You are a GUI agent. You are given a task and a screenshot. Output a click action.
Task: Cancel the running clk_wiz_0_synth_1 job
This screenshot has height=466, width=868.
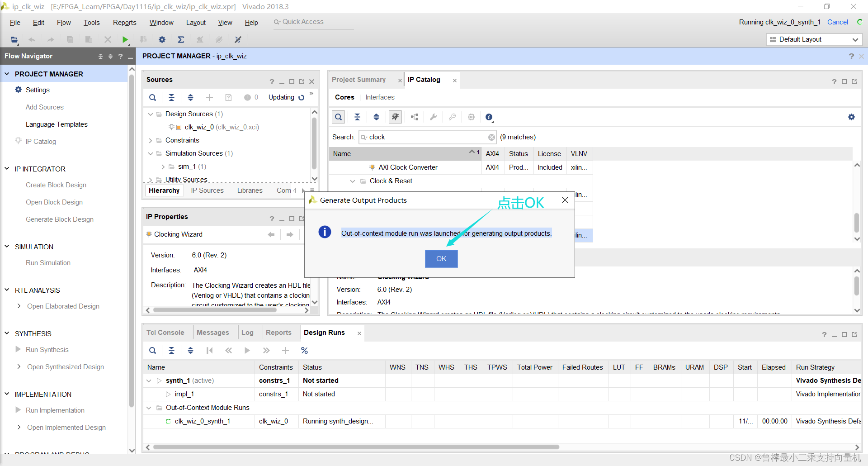pyautogui.click(x=838, y=22)
